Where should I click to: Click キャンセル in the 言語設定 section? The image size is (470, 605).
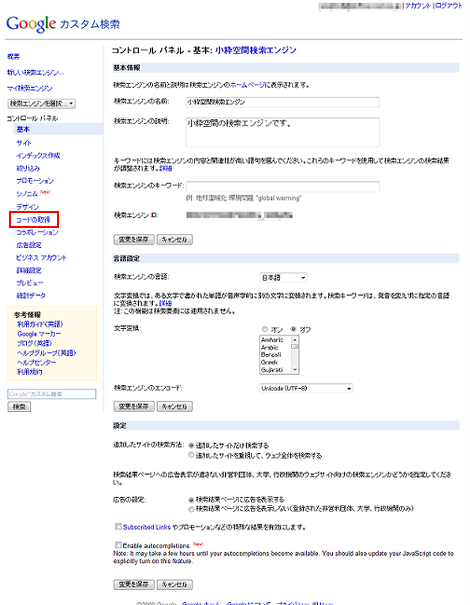(x=174, y=406)
